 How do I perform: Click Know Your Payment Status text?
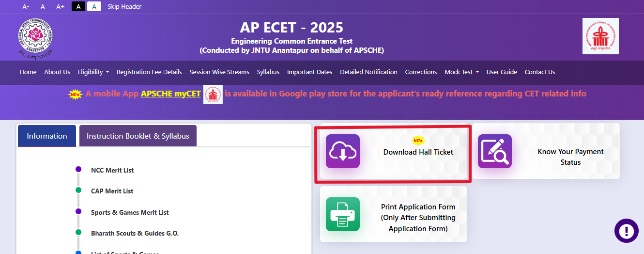pos(570,157)
